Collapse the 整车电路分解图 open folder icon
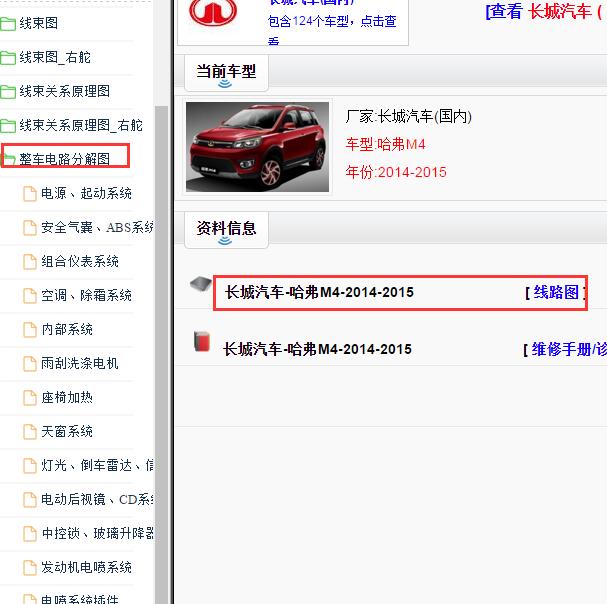 tap(8, 159)
